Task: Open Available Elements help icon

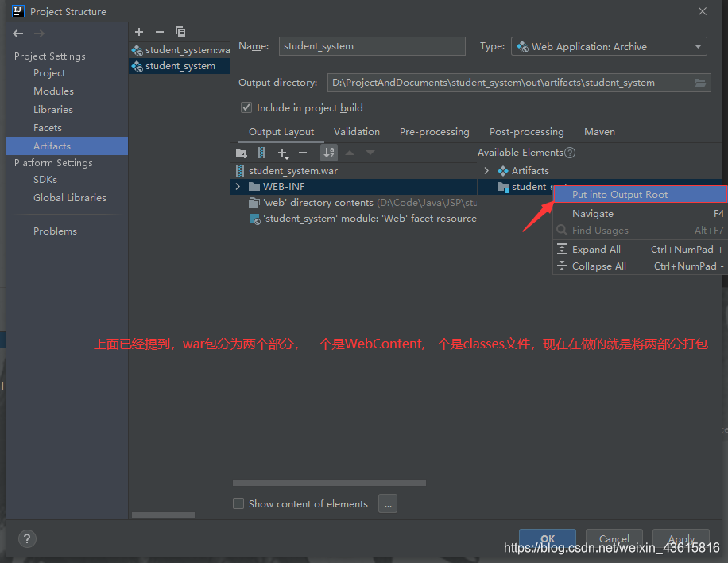Action: pyautogui.click(x=570, y=153)
